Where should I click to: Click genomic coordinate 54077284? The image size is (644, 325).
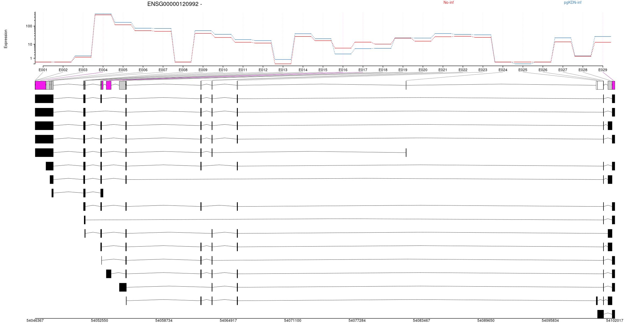[357, 321]
